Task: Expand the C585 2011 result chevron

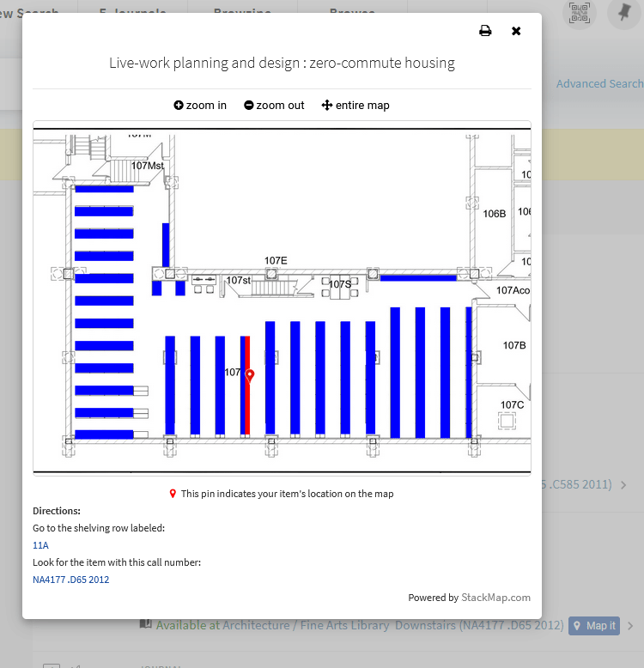Action: [623, 485]
